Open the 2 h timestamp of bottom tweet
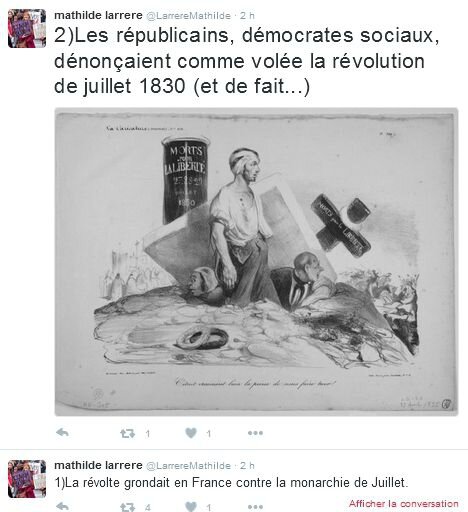 [x=247, y=465]
